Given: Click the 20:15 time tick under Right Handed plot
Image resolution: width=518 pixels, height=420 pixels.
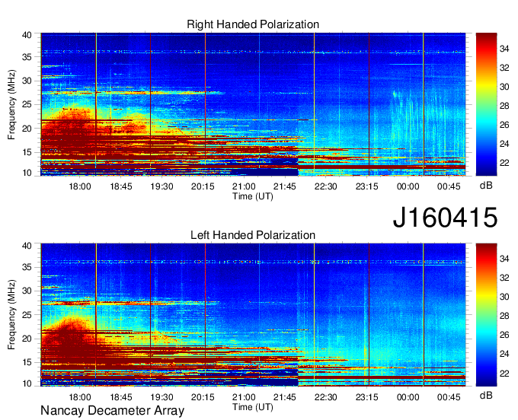Looking at the screenshot, I should pos(203,186).
